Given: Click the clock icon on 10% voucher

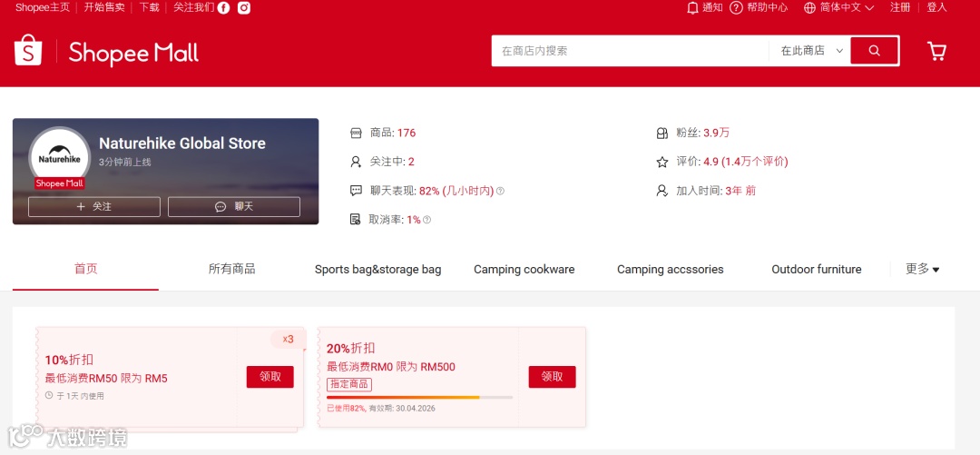Looking at the screenshot, I should (49, 396).
